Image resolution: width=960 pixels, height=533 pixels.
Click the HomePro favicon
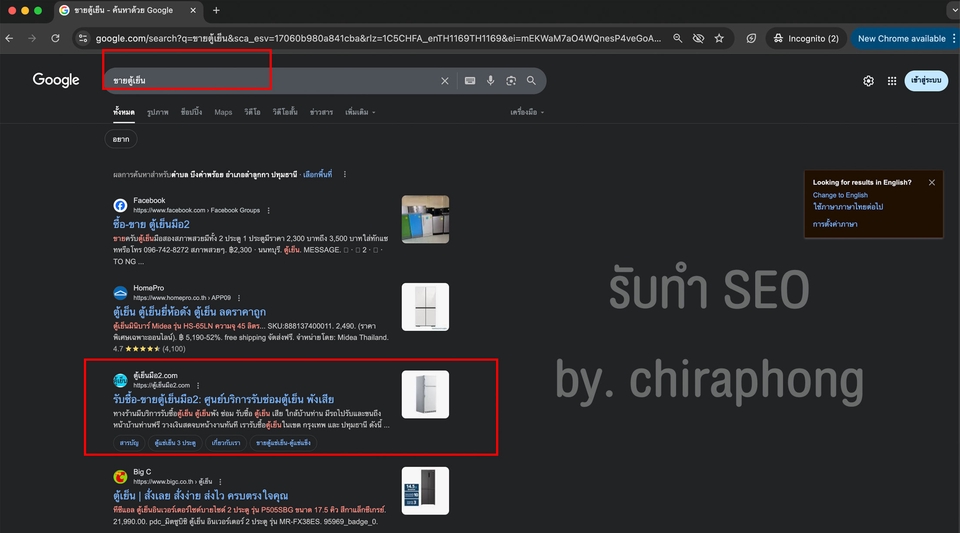[x=120, y=293]
